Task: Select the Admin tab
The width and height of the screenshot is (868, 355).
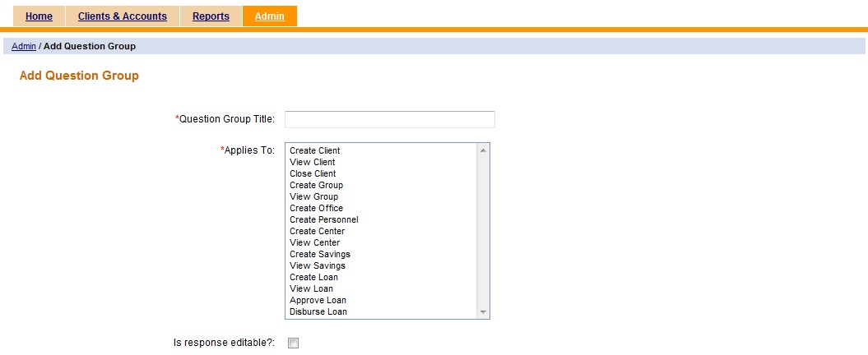Action: 270,16
